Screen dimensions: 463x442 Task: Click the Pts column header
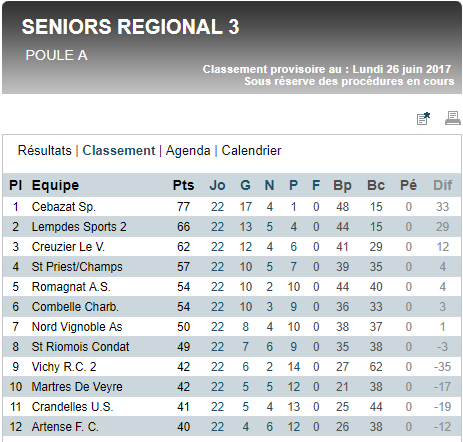[x=183, y=185]
